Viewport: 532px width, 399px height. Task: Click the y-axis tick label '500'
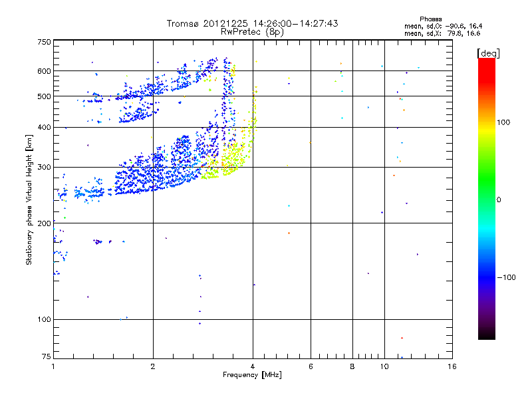pyautogui.click(x=44, y=96)
